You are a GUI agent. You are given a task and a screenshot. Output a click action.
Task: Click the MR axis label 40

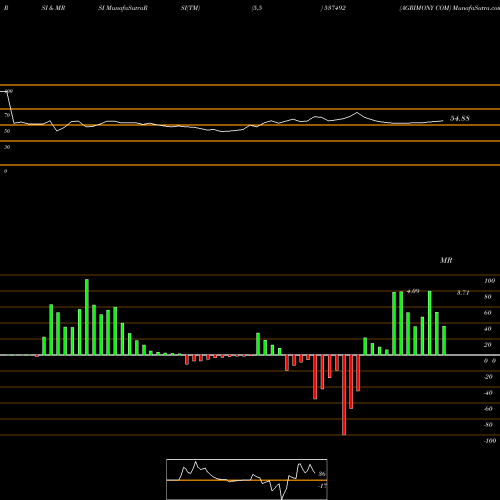coord(488,329)
